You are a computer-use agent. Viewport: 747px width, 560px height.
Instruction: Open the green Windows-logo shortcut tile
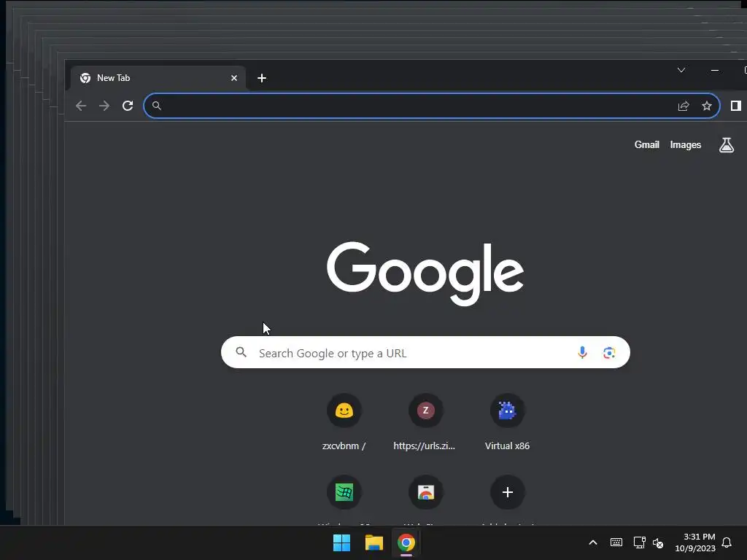point(344,492)
